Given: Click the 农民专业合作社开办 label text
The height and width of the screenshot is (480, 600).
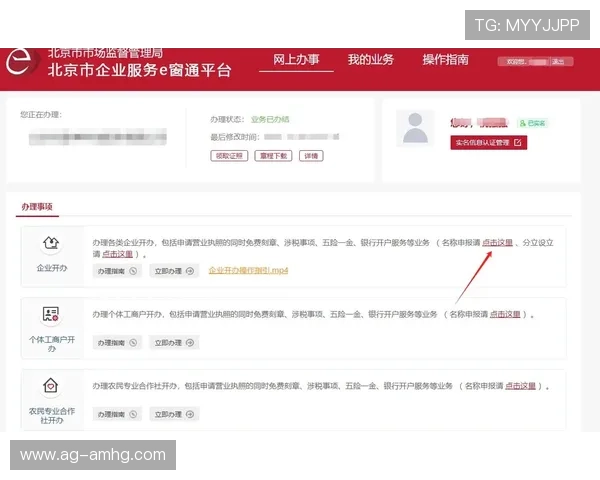Looking at the screenshot, I should 52,416.
